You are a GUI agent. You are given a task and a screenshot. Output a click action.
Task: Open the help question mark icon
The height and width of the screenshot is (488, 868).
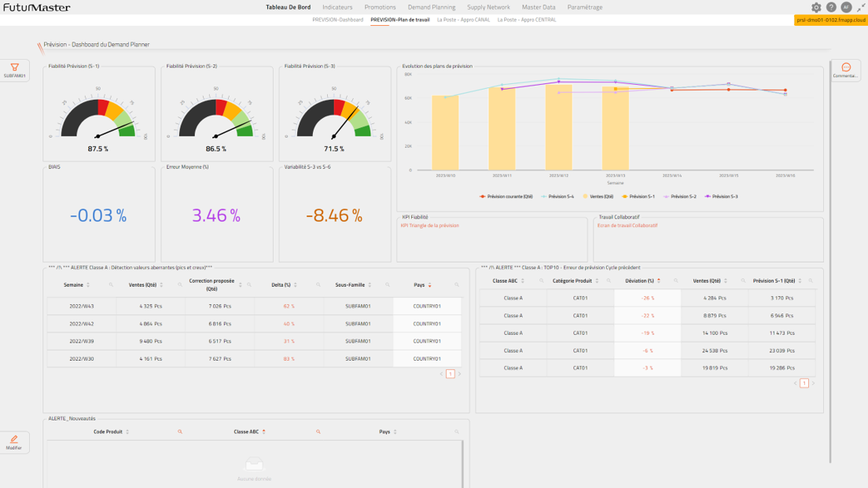click(x=831, y=7)
